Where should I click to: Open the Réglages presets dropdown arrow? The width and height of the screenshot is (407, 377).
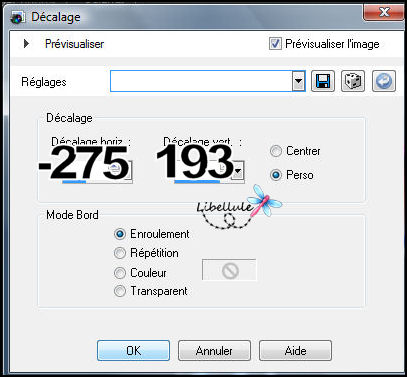coord(299,81)
